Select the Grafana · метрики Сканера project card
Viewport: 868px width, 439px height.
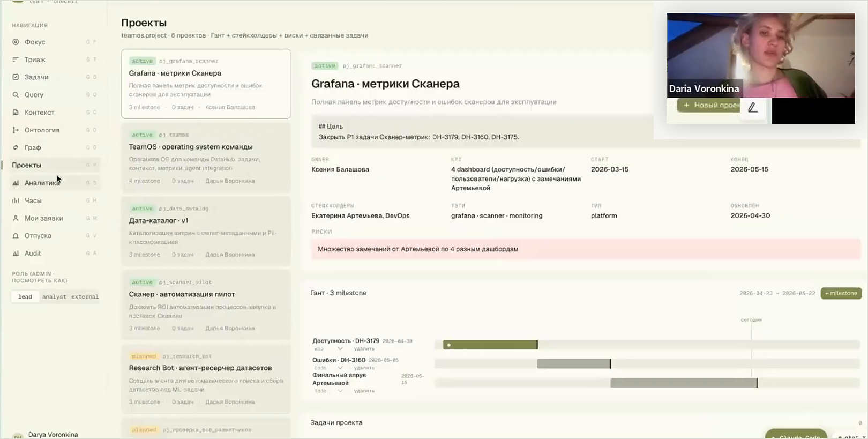pos(206,84)
